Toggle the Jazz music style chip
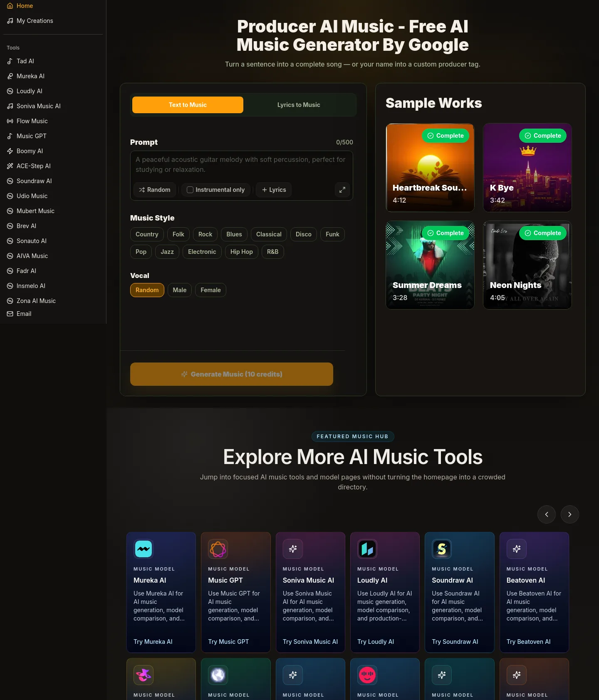599x700 pixels. point(167,252)
